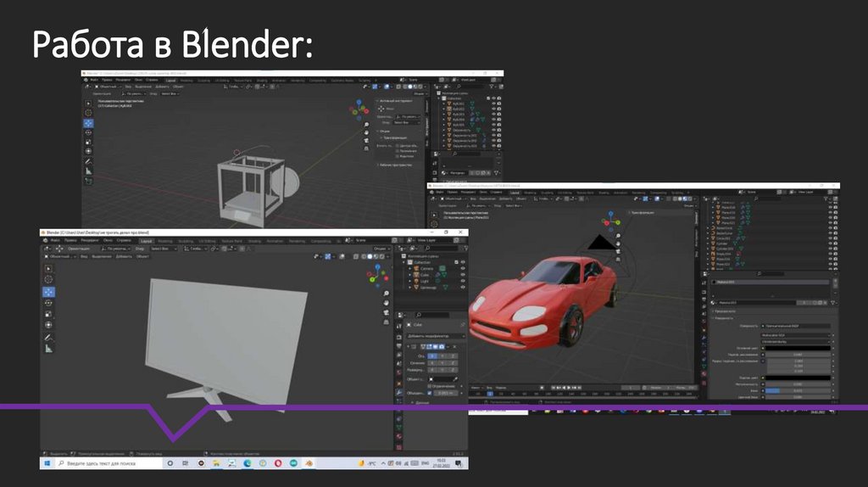The width and height of the screenshot is (868, 487).
Task: Select the 3D Cursor tool in the monitor model window
Action: click(48, 279)
